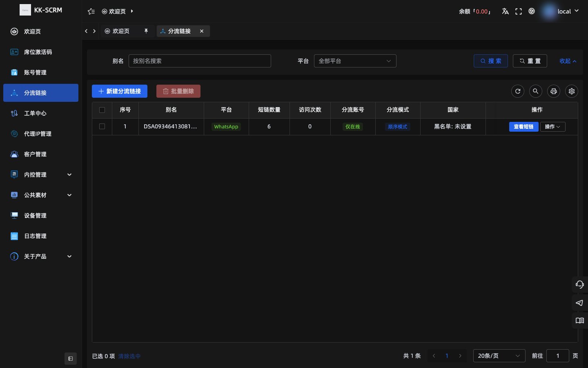Click the pin icon on 欢迎页 tab

coord(146,31)
